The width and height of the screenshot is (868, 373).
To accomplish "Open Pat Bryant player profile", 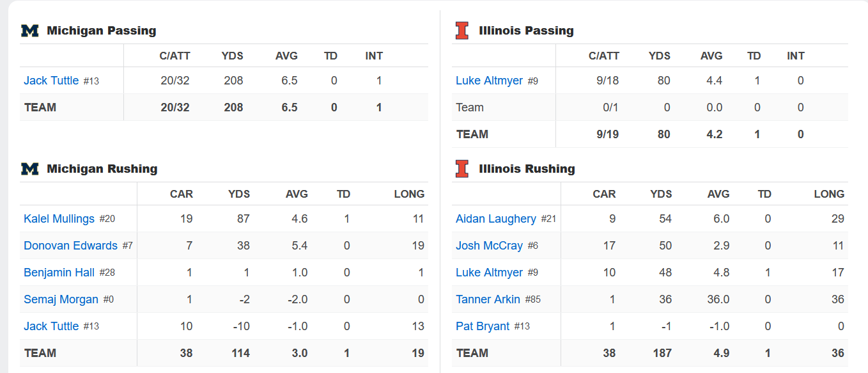I will 483,326.
